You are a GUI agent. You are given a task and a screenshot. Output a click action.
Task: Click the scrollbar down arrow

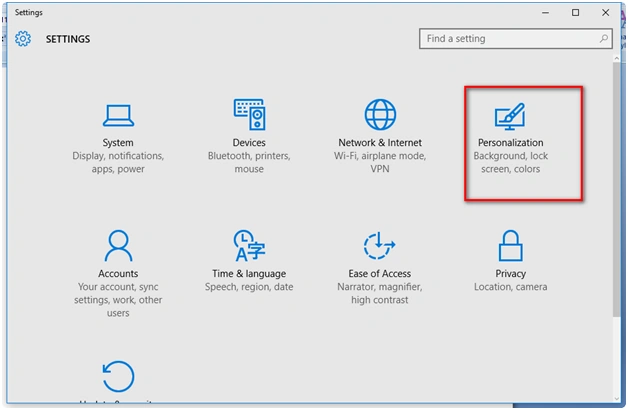[x=616, y=399]
